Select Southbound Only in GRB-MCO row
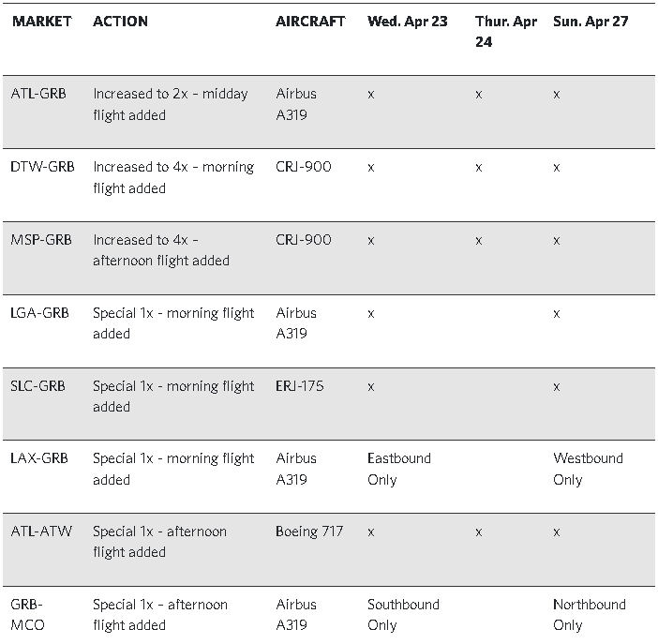Screen dimensions: 658x644 403,615
